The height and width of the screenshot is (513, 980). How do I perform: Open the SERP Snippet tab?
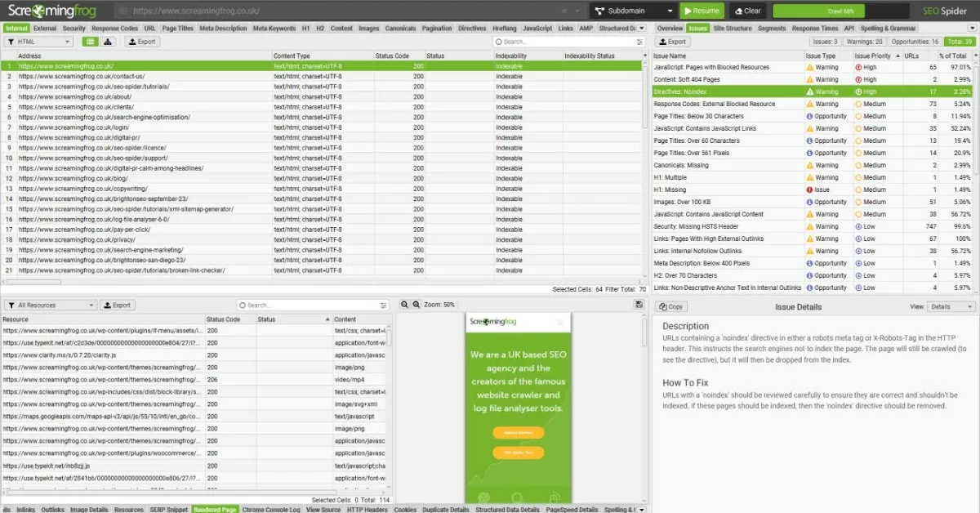pyautogui.click(x=168, y=507)
